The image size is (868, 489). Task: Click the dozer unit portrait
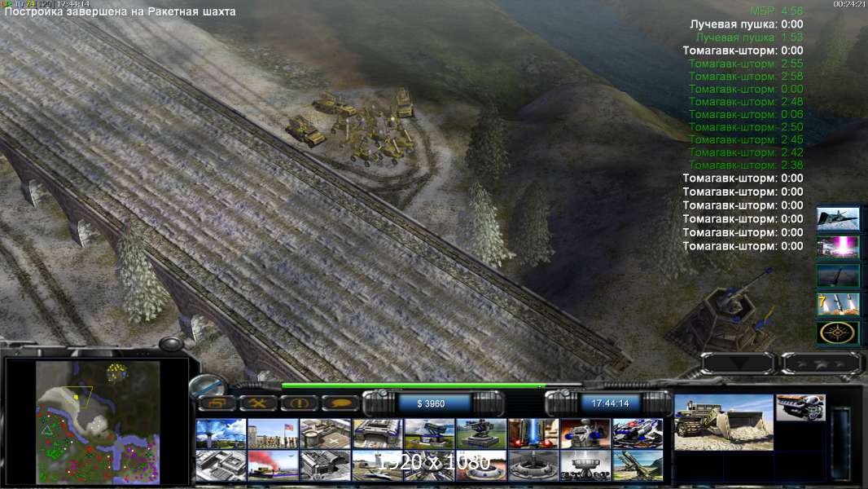724,422
